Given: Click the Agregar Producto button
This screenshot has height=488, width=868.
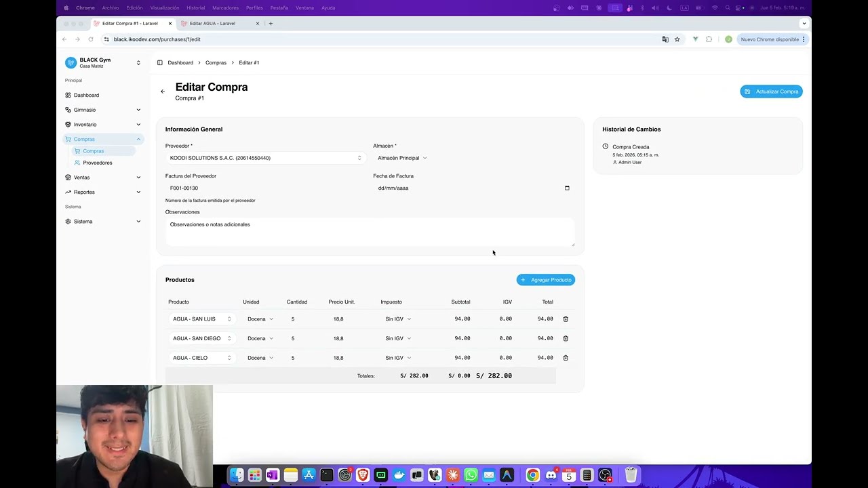Looking at the screenshot, I should (x=545, y=280).
